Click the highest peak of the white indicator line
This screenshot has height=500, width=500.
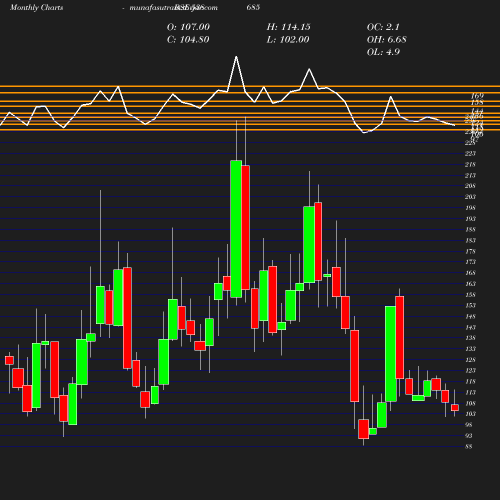click(x=236, y=57)
